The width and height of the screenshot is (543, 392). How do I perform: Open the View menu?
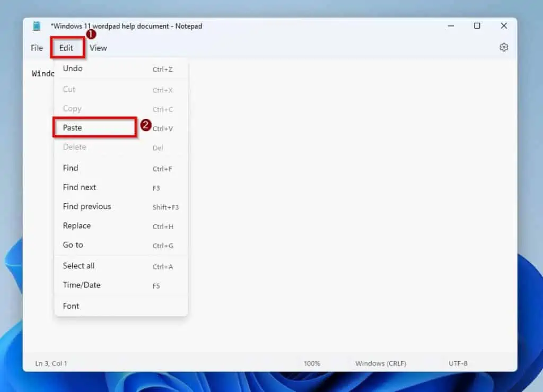click(x=98, y=48)
